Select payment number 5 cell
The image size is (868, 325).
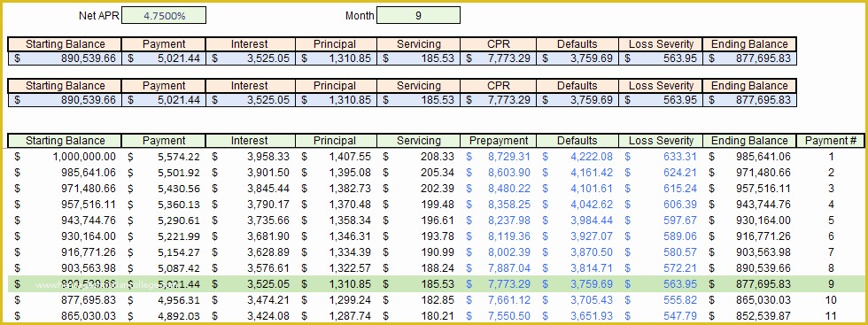(831, 221)
